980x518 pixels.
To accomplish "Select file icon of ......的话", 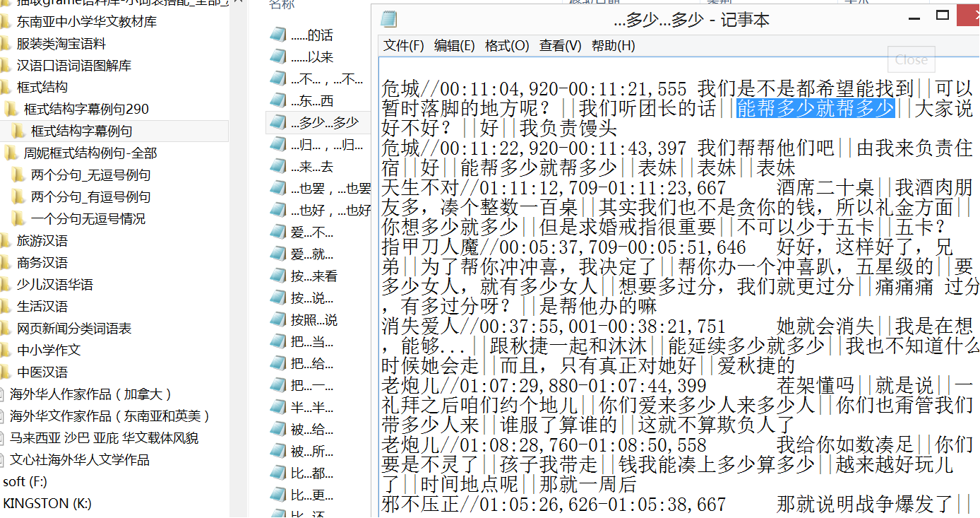I will click(x=278, y=35).
